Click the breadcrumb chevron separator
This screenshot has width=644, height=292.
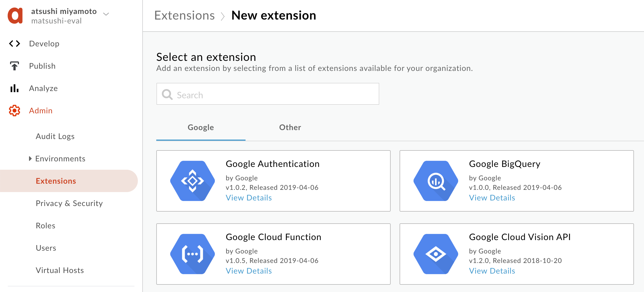(x=223, y=16)
